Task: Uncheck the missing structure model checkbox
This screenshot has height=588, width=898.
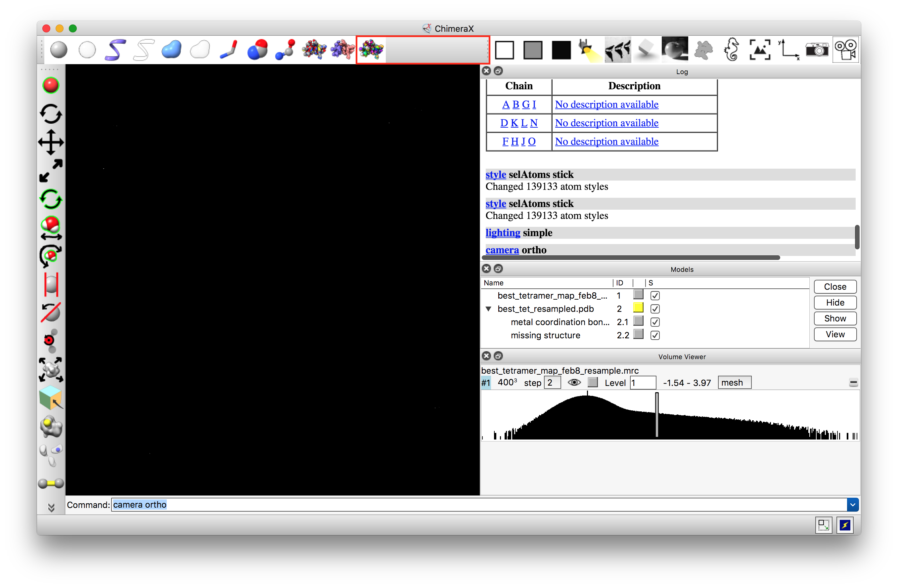Action: tap(655, 335)
